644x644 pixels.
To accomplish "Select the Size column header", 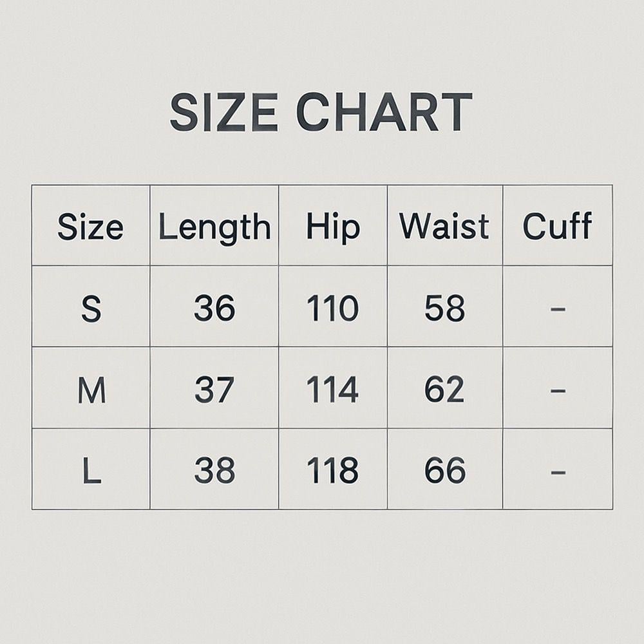I will tap(90, 227).
